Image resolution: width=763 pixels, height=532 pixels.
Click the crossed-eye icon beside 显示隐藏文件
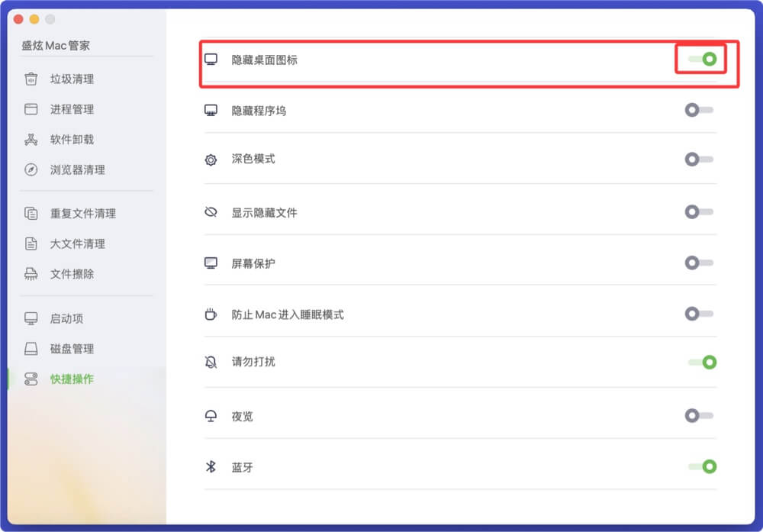tap(211, 211)
